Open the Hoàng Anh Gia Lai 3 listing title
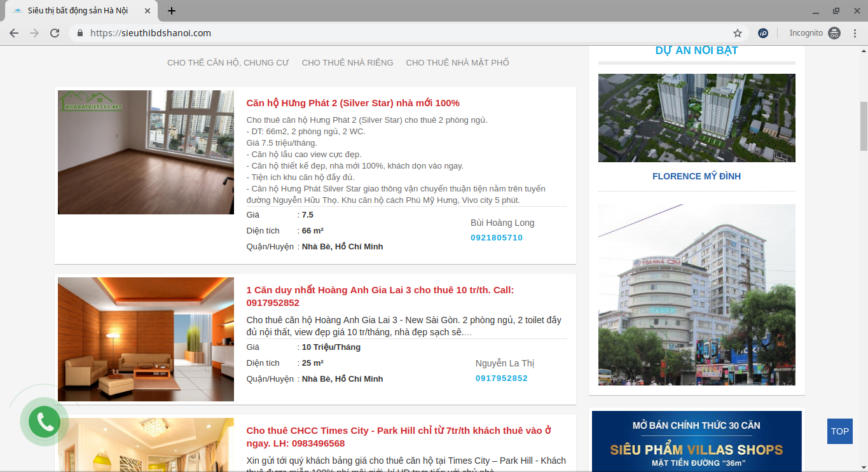 coord(380,296)
